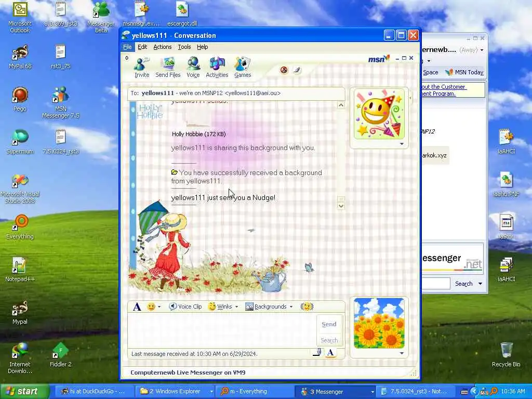Click the Search button below Send

(329, 340)
